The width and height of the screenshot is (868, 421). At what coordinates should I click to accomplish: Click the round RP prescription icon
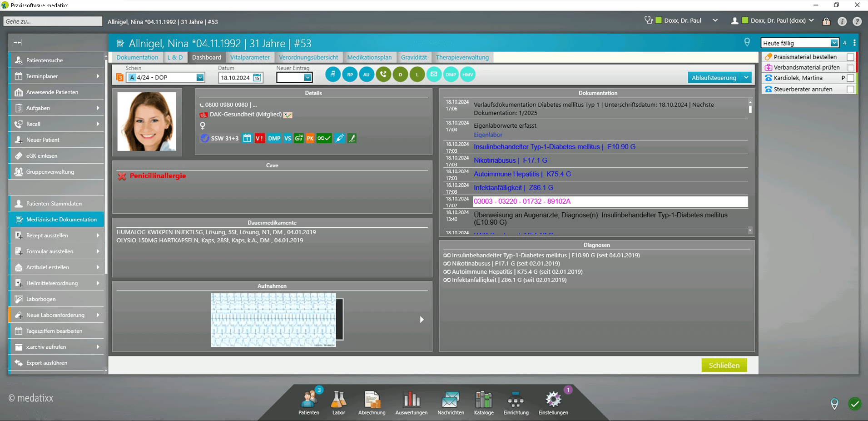point(350,75)
